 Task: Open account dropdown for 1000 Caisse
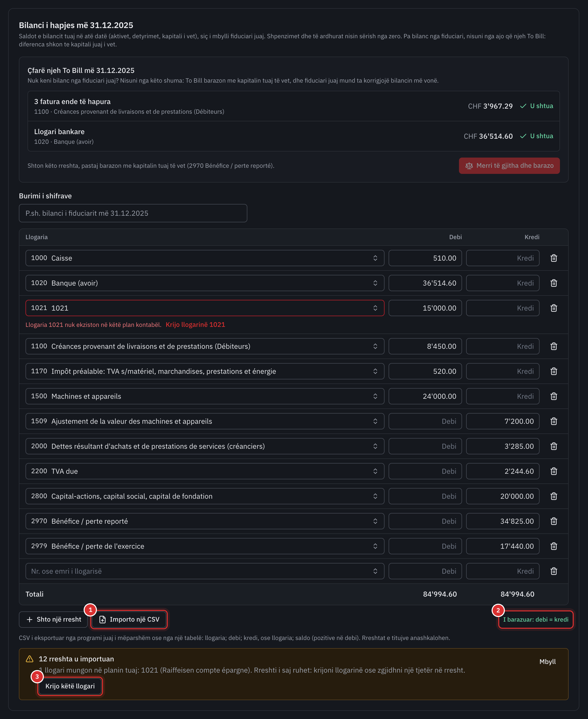tap(204, 258)
